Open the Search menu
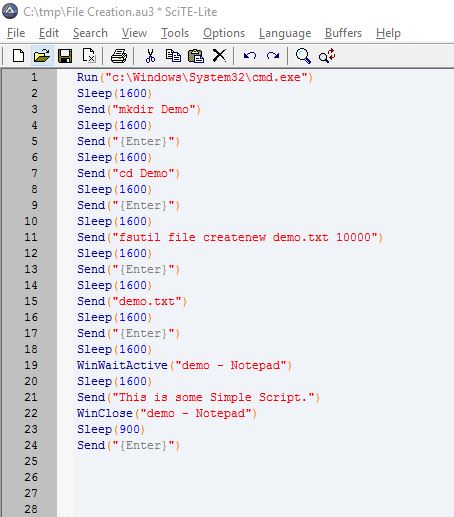 [x=90, y=33]
